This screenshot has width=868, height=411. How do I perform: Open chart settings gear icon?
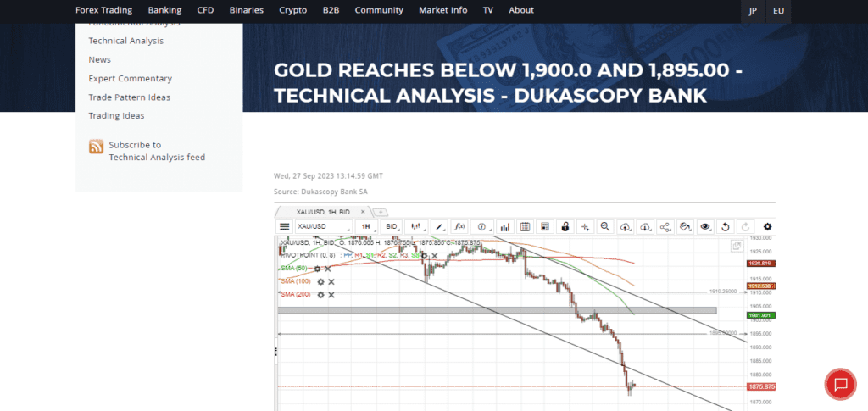coord(767,227)
